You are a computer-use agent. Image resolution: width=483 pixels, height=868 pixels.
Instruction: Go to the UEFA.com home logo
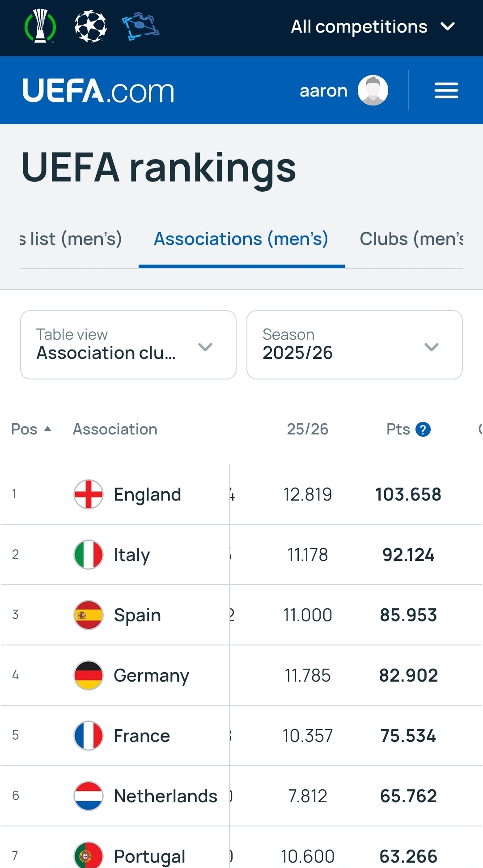98,91
